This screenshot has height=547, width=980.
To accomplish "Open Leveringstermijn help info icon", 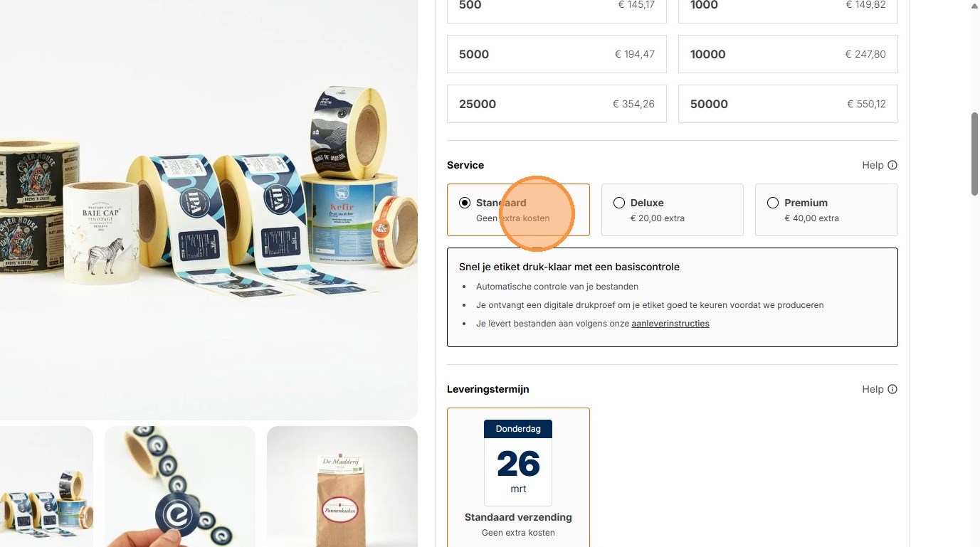I will [892, 389].
